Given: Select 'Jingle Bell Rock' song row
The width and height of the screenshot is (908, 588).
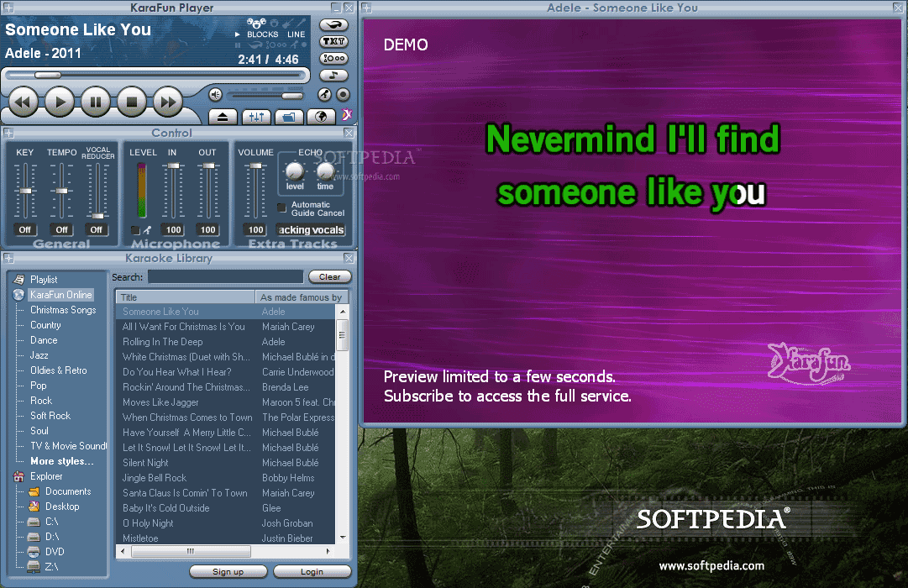Looking at the screenshot, I should [x=226, y=478].
